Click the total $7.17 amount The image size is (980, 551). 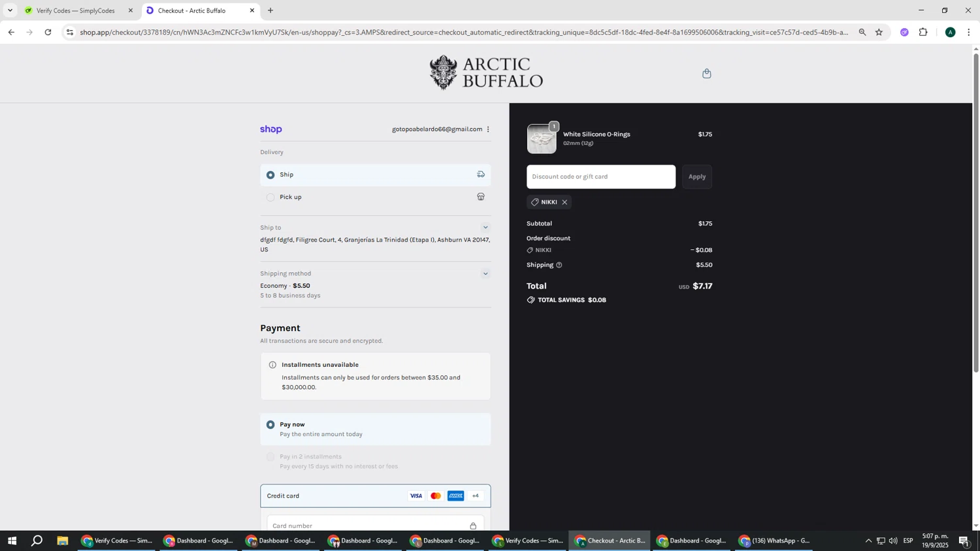click(702, 286)
